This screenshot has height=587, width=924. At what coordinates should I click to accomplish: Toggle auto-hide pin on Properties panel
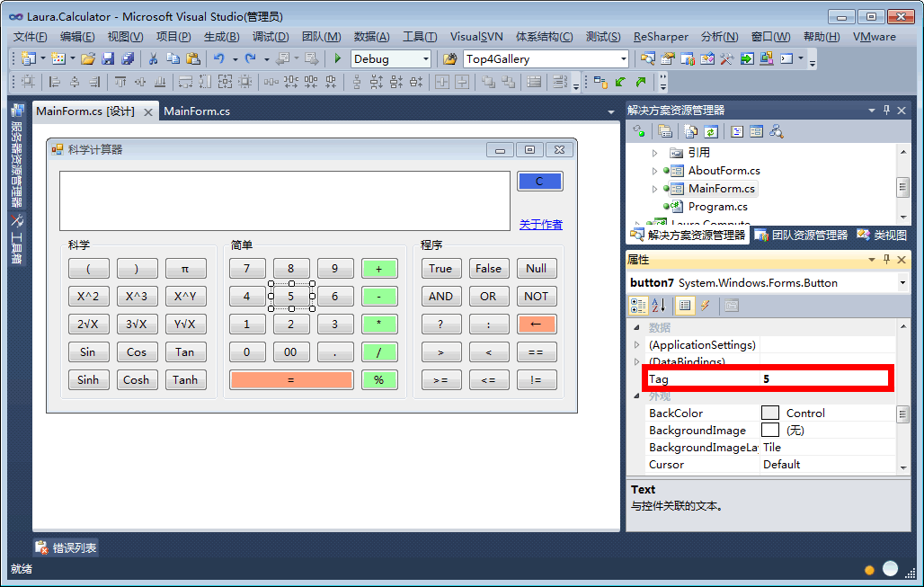886,259
